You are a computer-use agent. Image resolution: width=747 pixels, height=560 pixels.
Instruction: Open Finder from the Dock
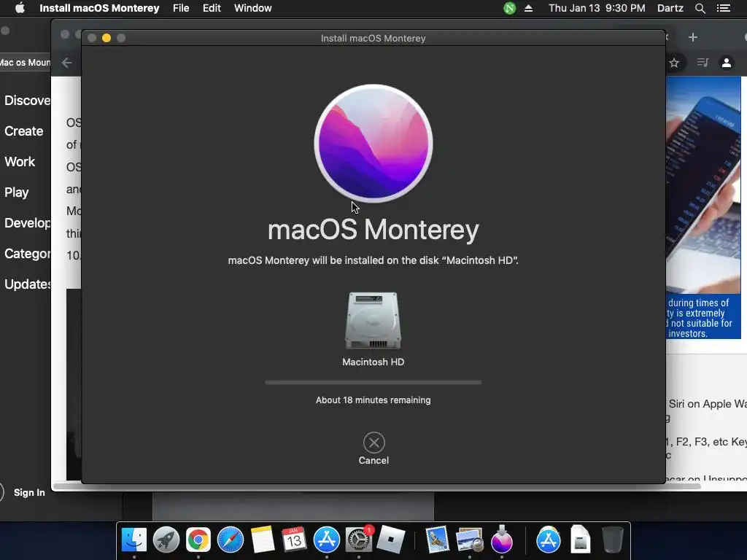134,540
